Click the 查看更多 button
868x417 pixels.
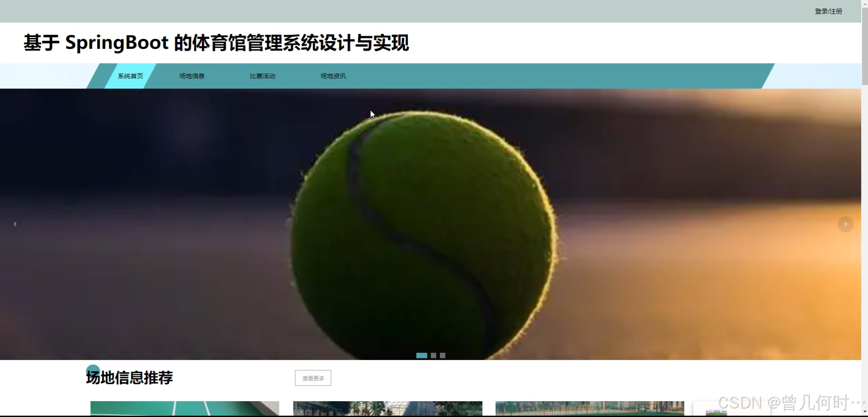(x=312, y=378)
